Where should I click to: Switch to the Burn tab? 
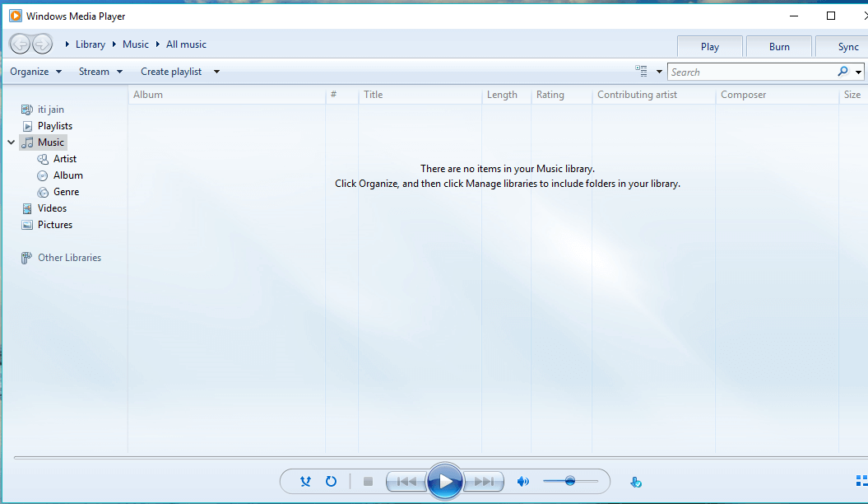(779, 46)
